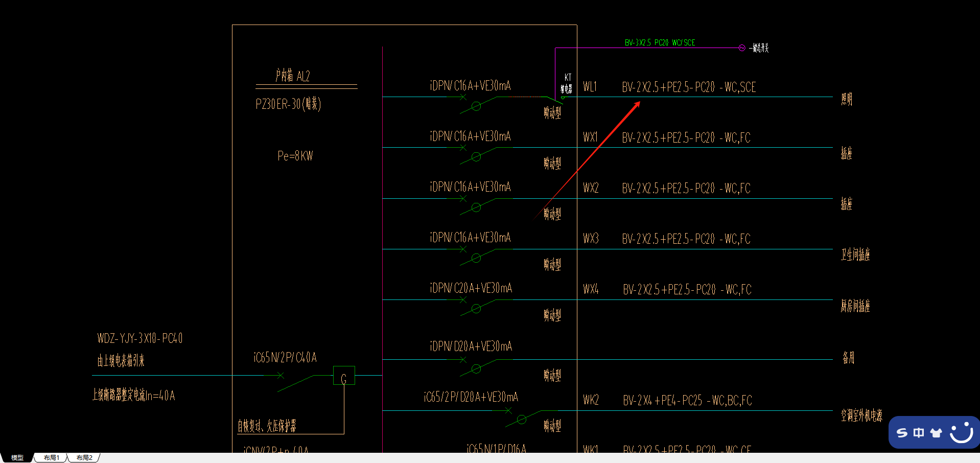
Task: Select the "KT" relay label
Action: 568,77
